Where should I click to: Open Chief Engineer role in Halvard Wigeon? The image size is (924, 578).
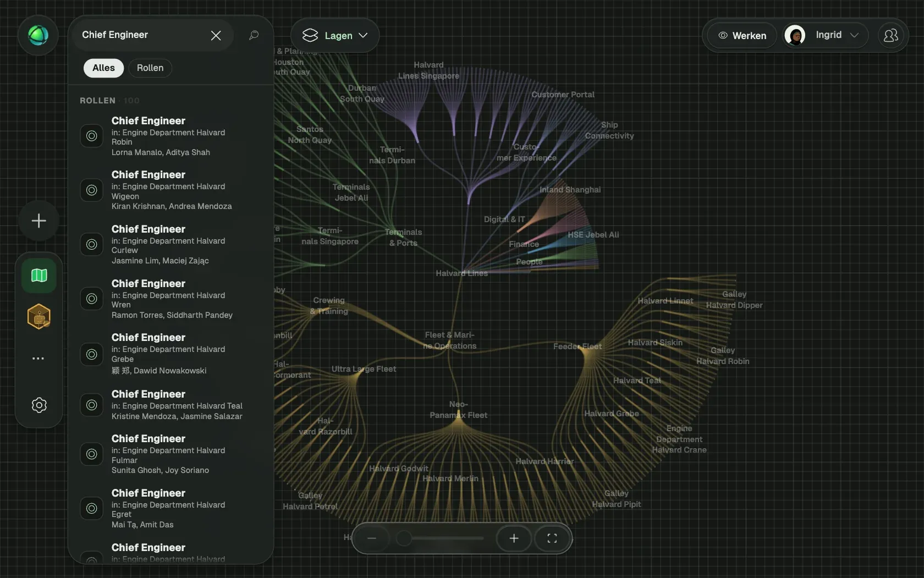(170, 190)
